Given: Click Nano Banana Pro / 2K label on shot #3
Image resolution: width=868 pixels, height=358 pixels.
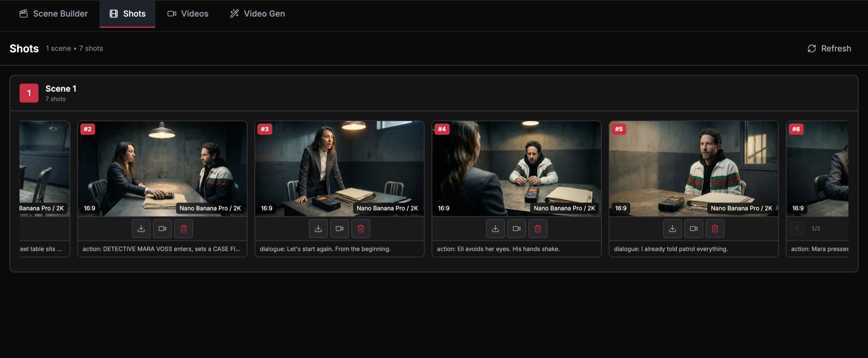Looking at the screenshot, I should 387,209.
